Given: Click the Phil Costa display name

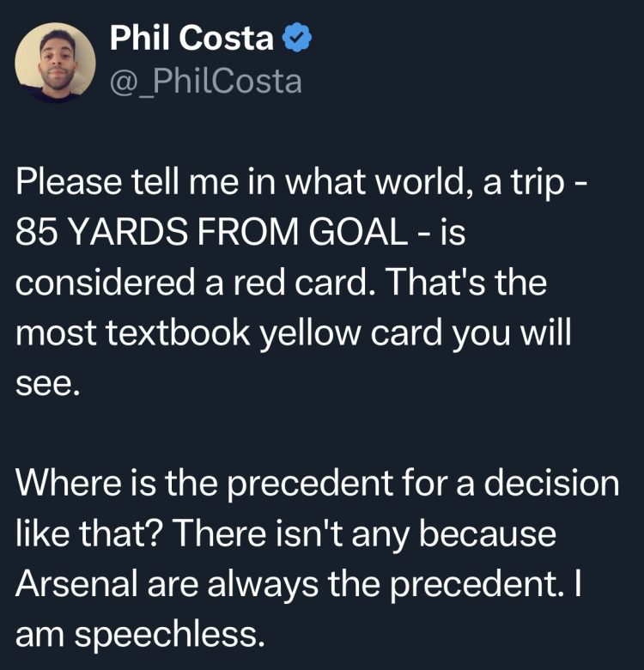Looking at the screenshot, I should (191, 40).
